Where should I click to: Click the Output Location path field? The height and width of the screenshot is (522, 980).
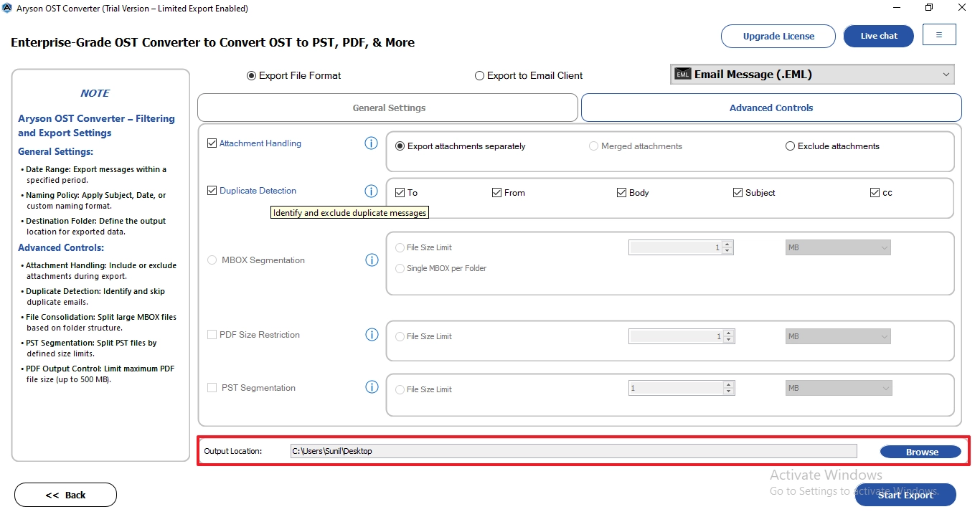pyautogui.click(x=573, y=451)
